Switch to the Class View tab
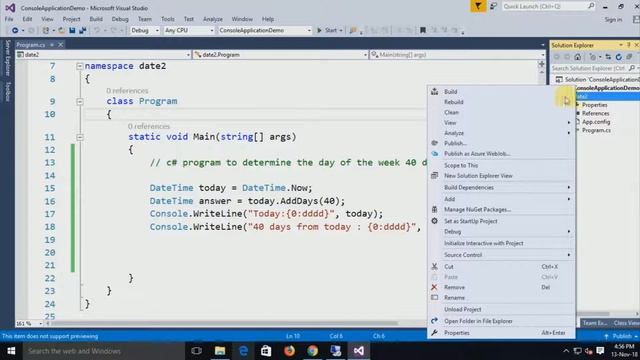This screenshot has height=360, width=640. (626, 323)
